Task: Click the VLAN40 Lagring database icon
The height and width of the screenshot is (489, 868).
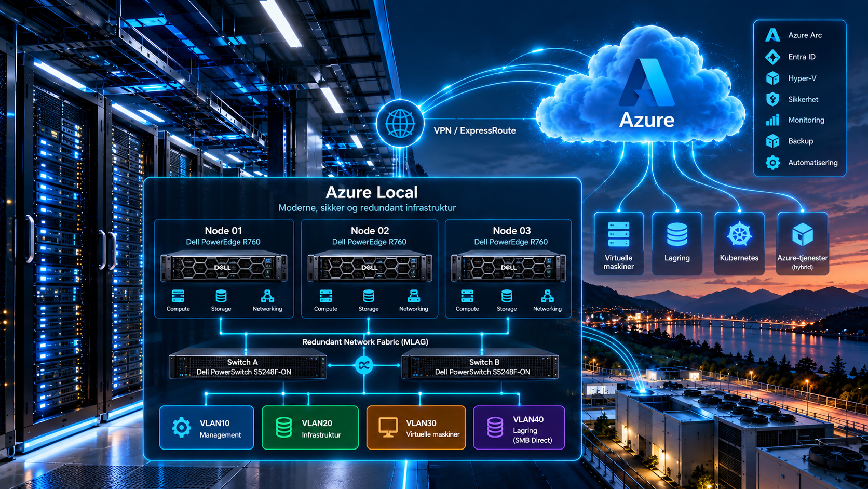Action: click(x=495, y=427)
